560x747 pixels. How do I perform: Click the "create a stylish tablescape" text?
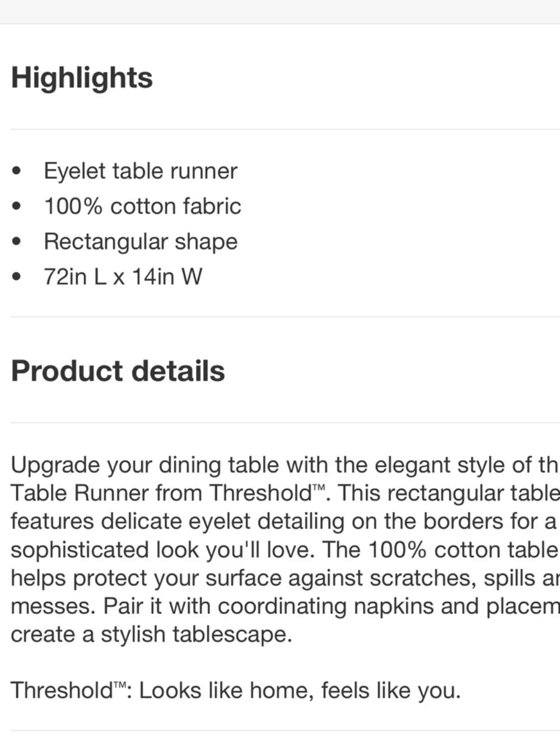pyautogui.click(x=151, y=634)
